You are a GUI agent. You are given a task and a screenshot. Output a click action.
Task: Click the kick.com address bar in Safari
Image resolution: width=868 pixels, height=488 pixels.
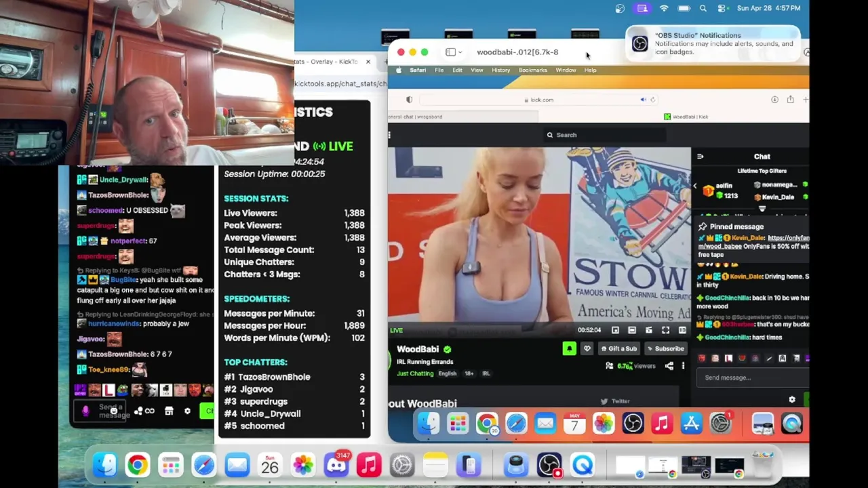click(539, 100)
